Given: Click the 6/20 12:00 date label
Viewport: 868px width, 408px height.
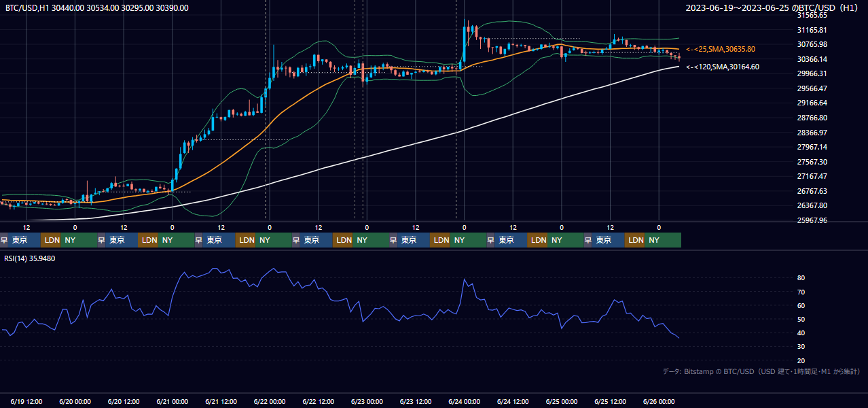Looking at the screenshot, I should coord(124,401).
